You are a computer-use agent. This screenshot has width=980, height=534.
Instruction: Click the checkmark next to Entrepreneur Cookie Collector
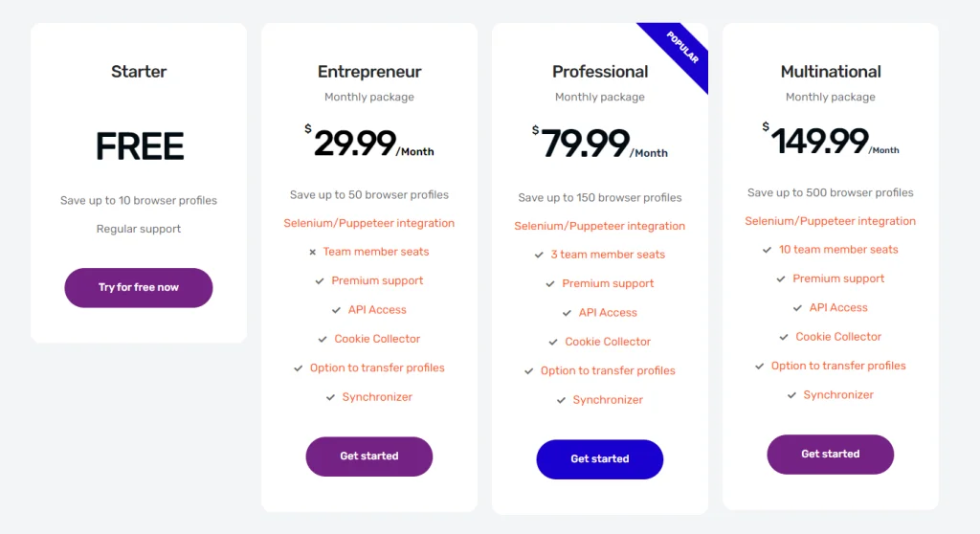[323, 340]
